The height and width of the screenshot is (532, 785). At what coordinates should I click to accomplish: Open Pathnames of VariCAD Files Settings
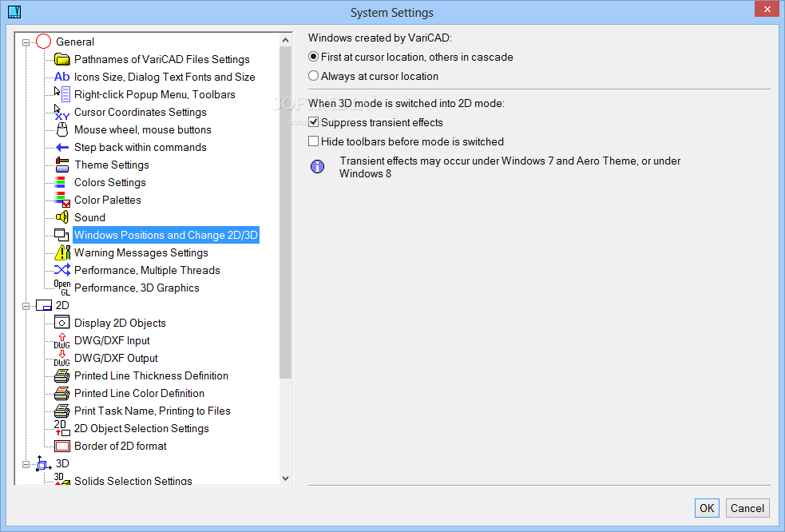coord(161,59)
